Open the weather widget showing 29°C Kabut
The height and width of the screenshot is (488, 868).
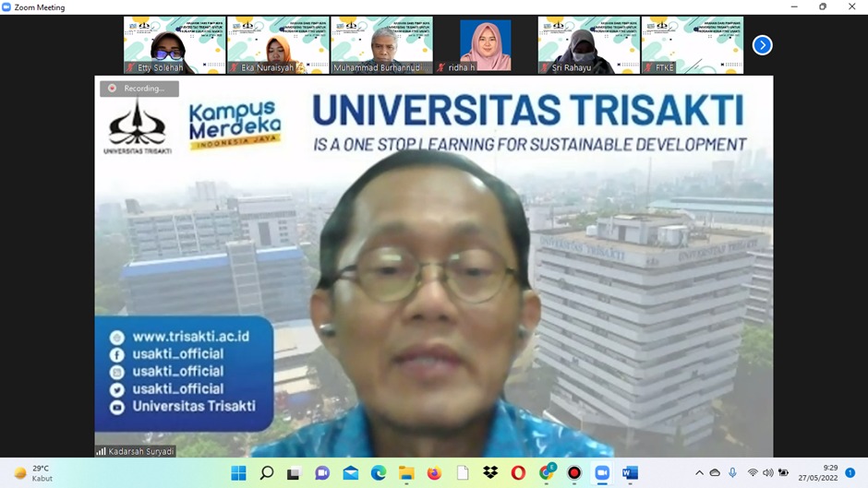click(33, 473)
